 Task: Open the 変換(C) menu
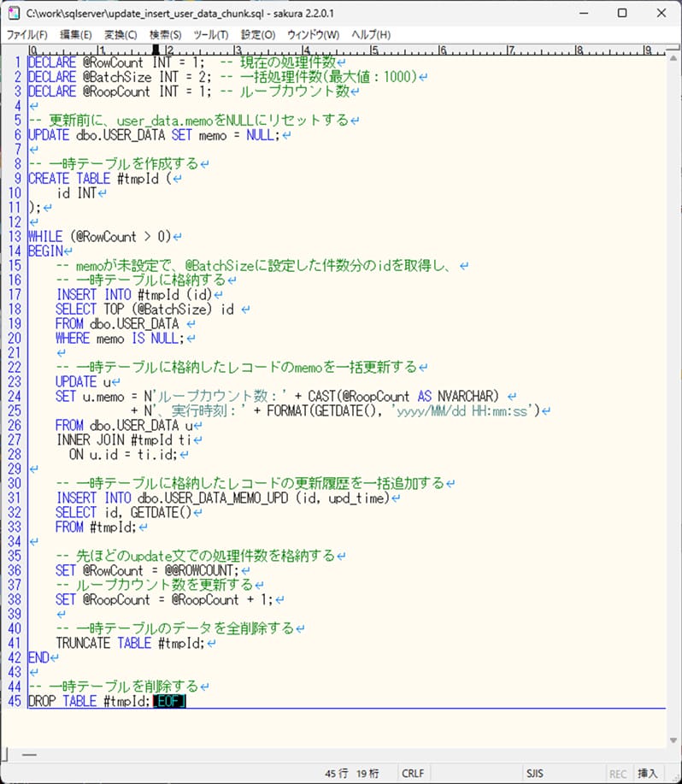pyautogui.click(x=121, y=35)
